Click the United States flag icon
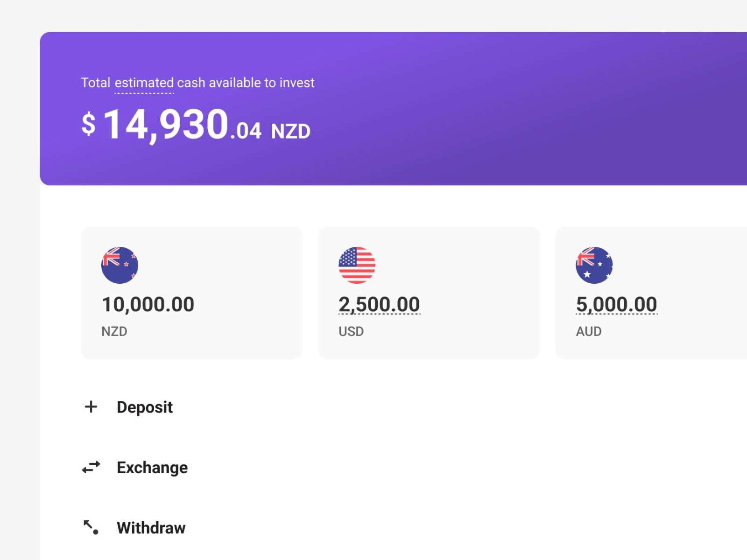747x560 pixels. (357, 265)
